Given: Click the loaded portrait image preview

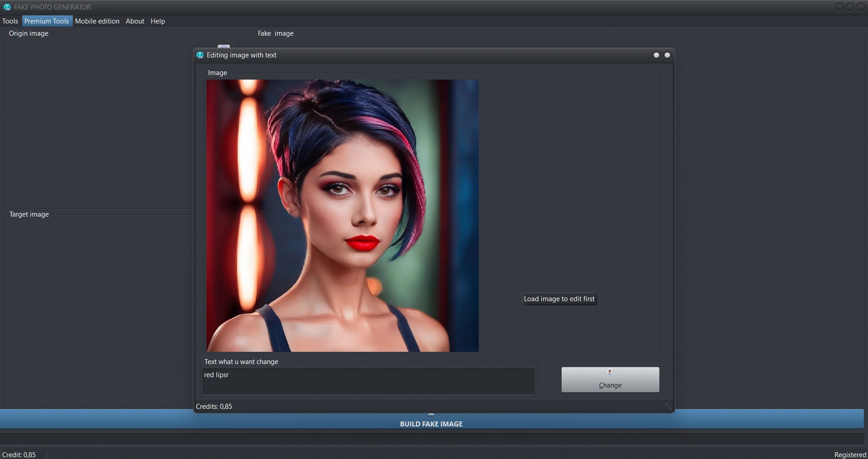Looking at the screenshot, I should [343, 216].
